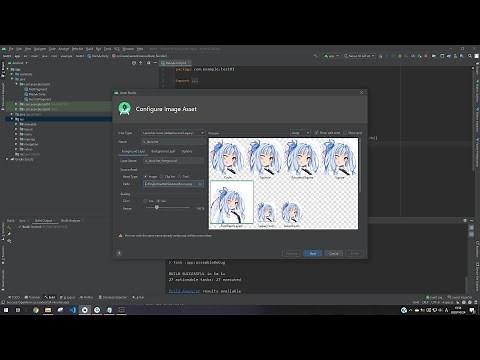This screenshot has height=360, width=480.
Task: Expand the manifests folder node
Action: pyautogui.click(x=12, y=74)
